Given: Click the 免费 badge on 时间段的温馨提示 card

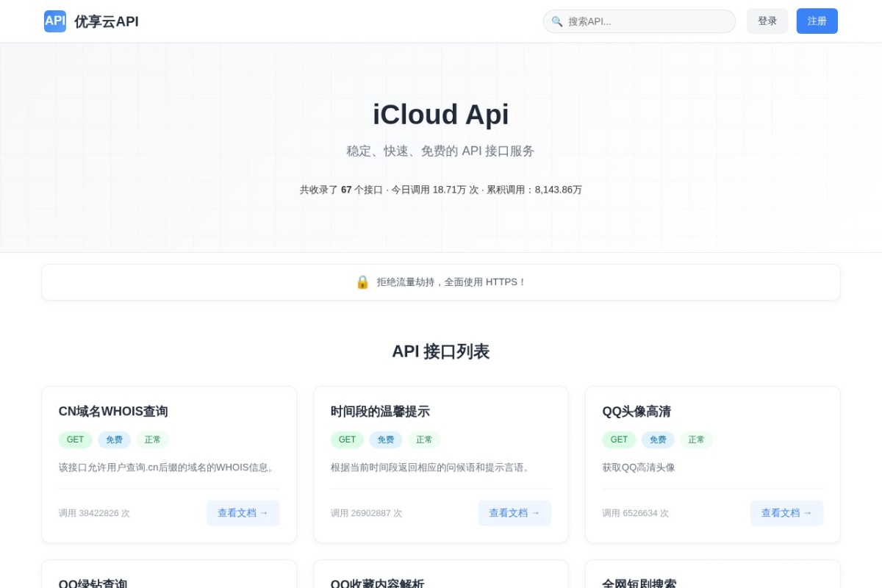Looking at the screenshot, I should click(386, 440).
